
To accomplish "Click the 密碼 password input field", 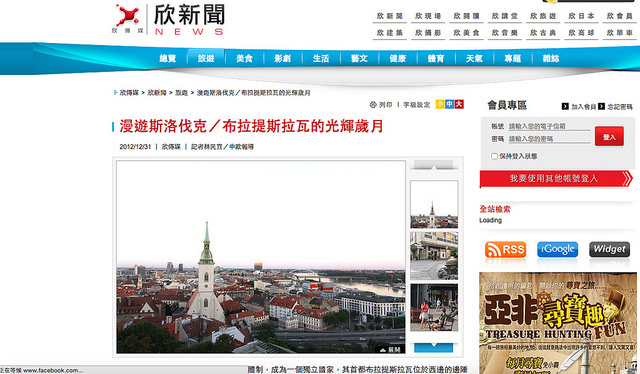I will coord(549,139).
